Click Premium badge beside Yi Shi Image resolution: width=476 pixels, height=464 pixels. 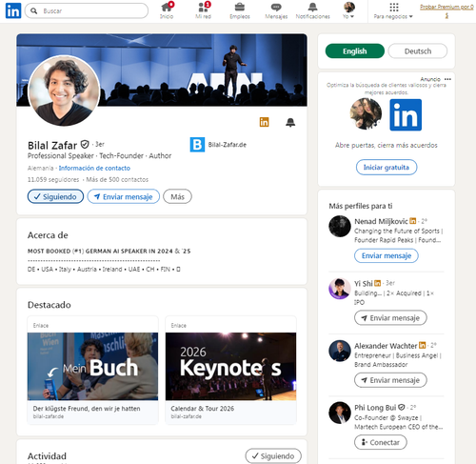tap(378, 283)
